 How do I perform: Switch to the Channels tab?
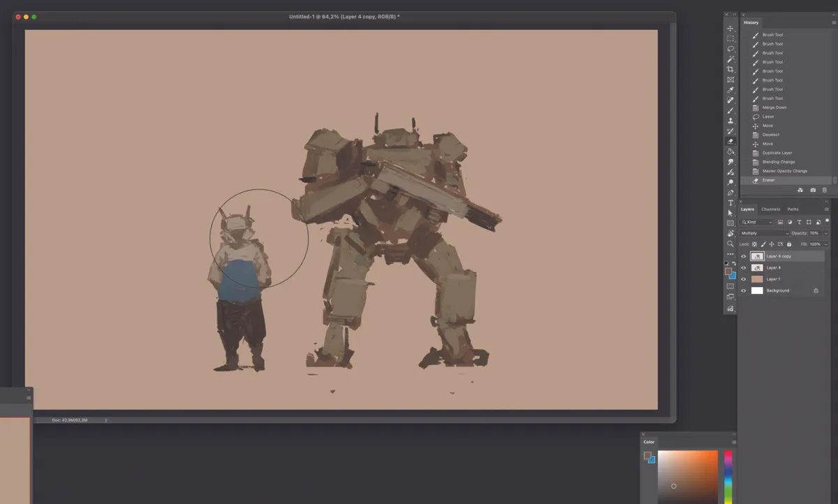tap(770, 209)
